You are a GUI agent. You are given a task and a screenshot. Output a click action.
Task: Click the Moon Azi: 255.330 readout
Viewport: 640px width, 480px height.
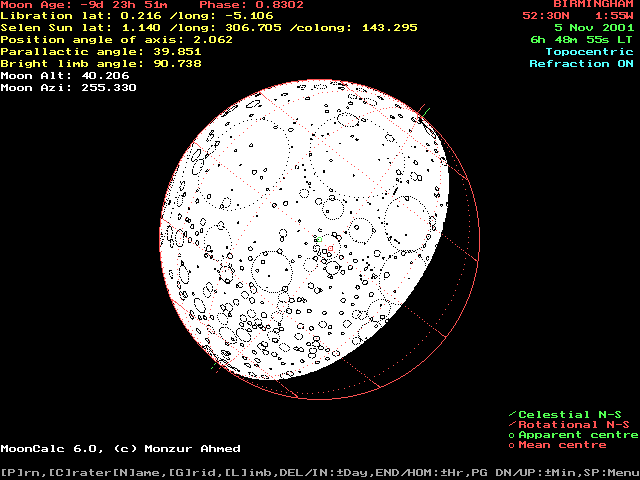69,87
